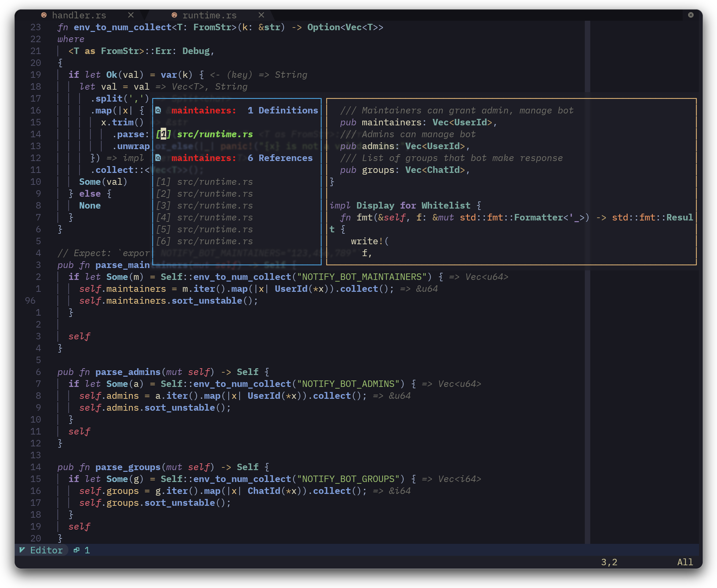Switch to the runtime.rs tab
The height and width of the screenshot is (588, 717).
209,15
